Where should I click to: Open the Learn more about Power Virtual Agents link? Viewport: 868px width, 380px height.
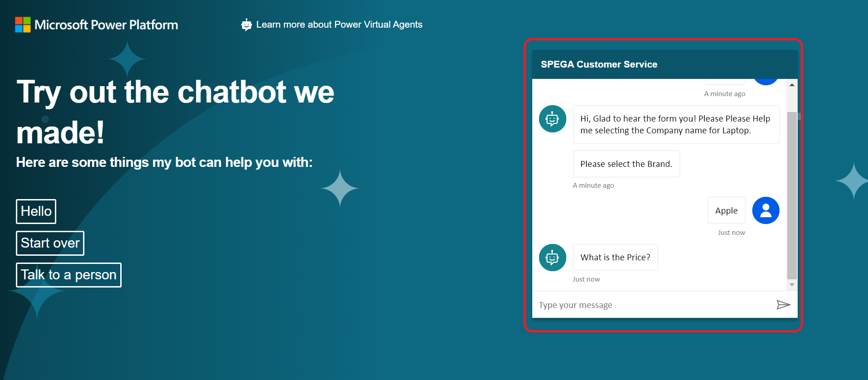point(339,24)
